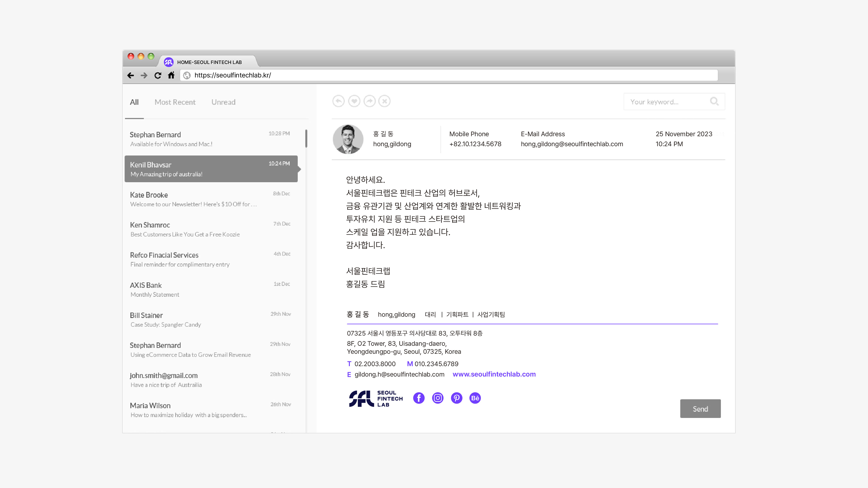Image resolution: width=868 pixels, height=488 pixels.
Task: Click mobile number 010.2345.6789 in signature
Action: coord(436,364)
